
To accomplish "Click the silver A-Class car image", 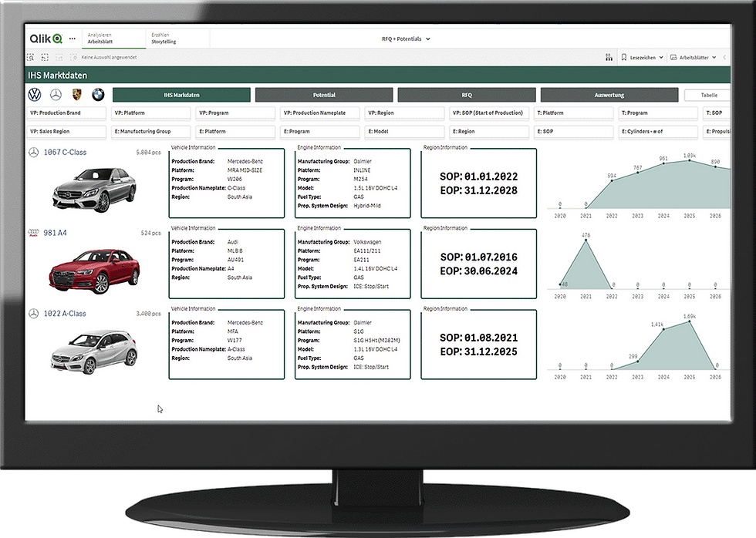I will click(x=94, y=352).
